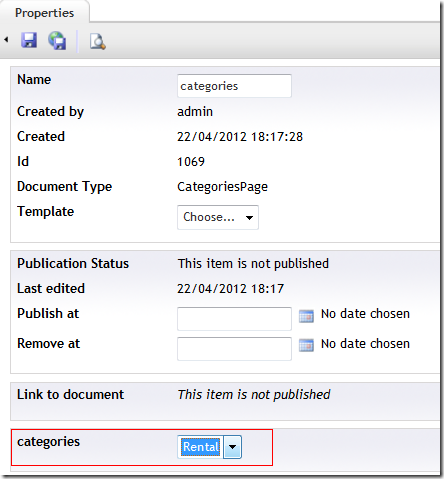Click the Document Type label
Viewport: 444px width, 479px height.
[65, 187]
